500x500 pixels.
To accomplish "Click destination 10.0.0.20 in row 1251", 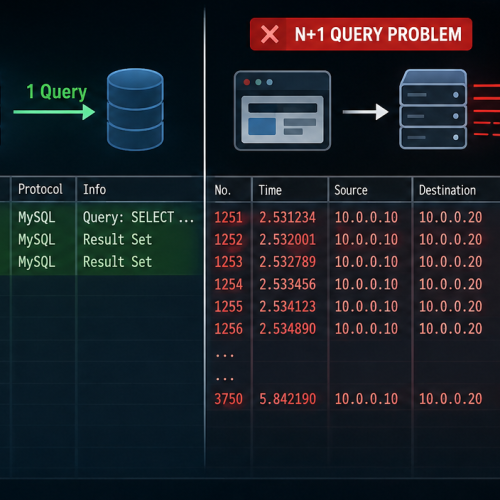I will tap(450, 217).
